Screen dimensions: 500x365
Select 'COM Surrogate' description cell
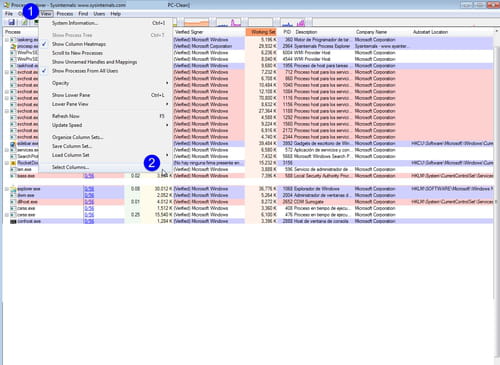point(309,202)
